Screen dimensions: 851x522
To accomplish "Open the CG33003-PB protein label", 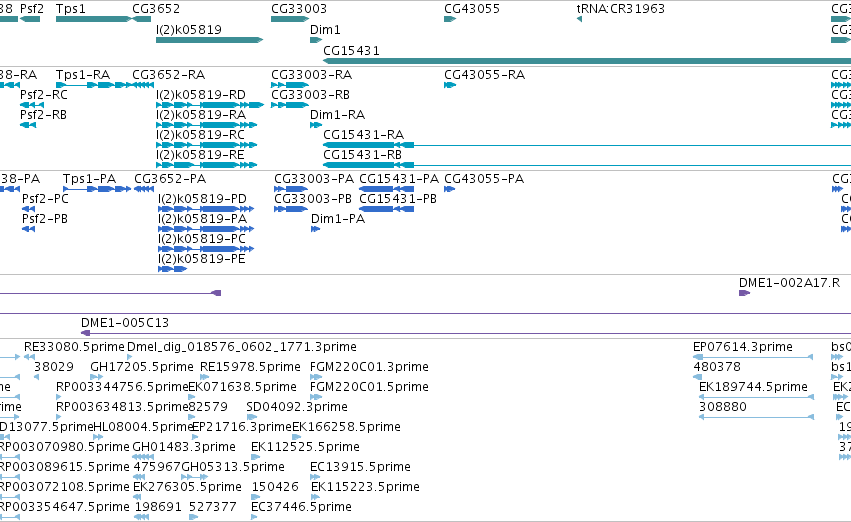I will 313,199.
